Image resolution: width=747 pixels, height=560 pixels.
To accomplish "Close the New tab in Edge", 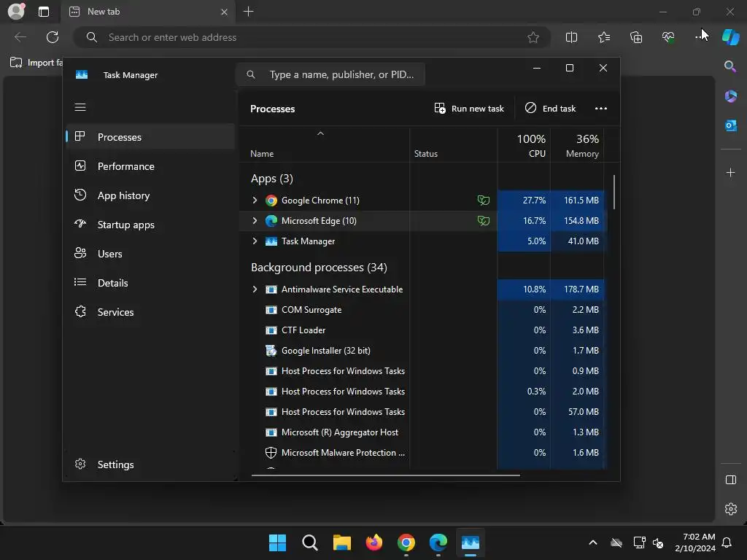I will tap(224, 12).
